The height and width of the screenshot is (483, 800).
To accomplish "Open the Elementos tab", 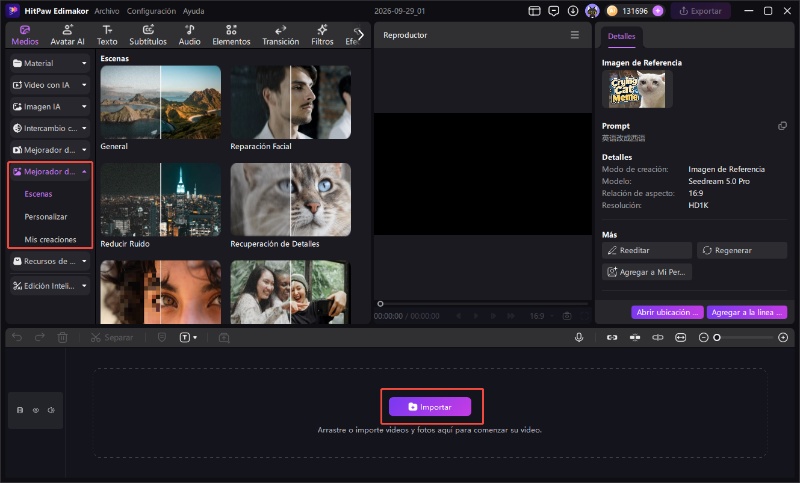I will tap(231, 35).
